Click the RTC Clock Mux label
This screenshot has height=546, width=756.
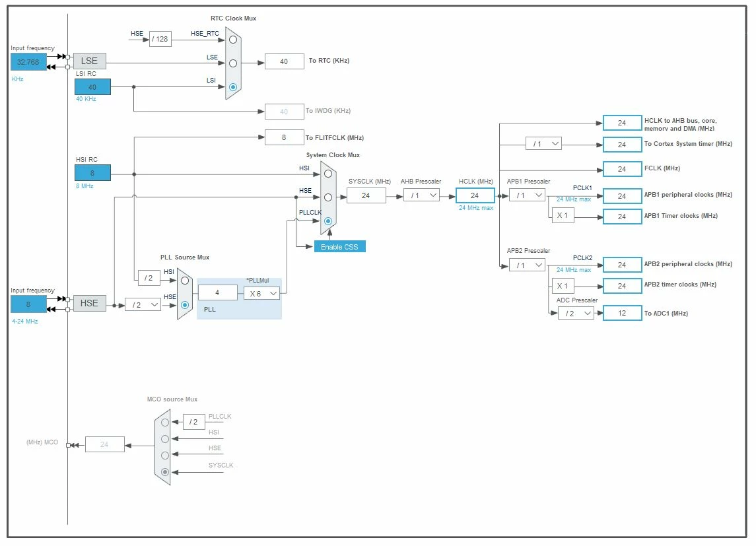(x=233, y=18)
